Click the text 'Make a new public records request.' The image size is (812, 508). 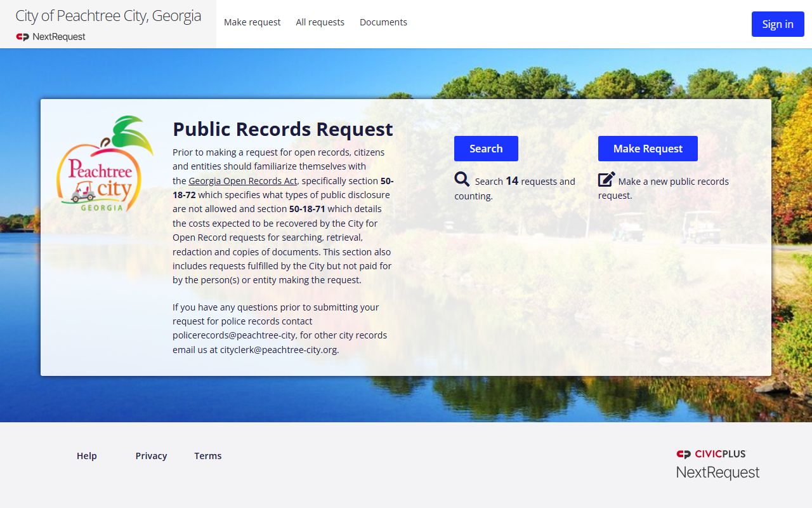click(664, 188)
